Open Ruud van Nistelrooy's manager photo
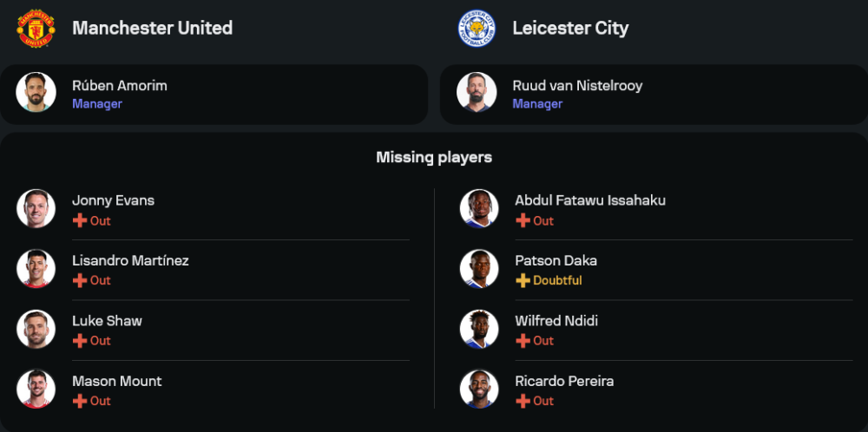Image resolution: width=868 pixels, height=432 pixels. [x=477, y=92]
